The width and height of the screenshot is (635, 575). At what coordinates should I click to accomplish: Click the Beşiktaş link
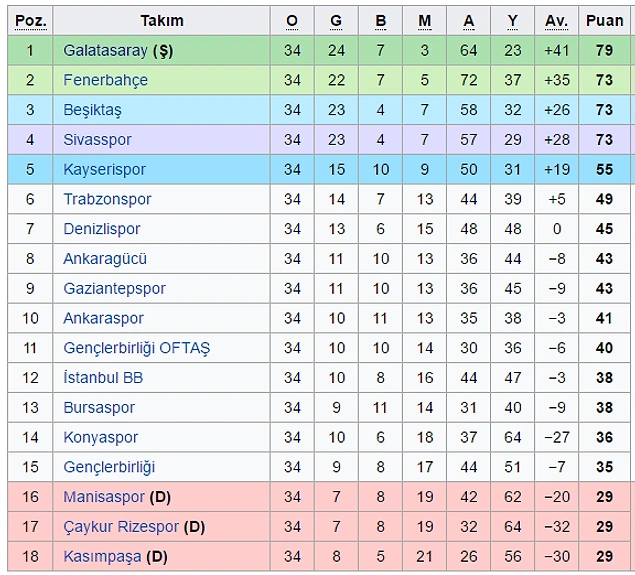[x=92, y=110]
